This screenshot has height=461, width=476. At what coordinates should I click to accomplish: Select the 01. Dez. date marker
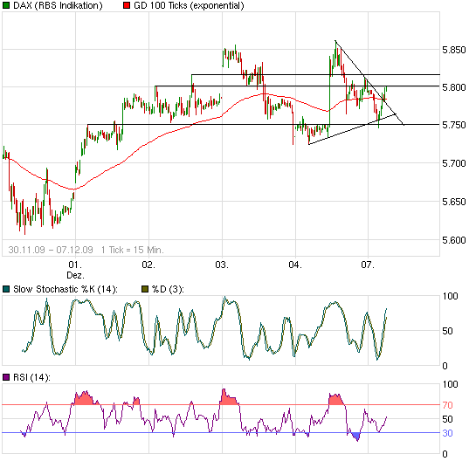click(x=75, y=270)
